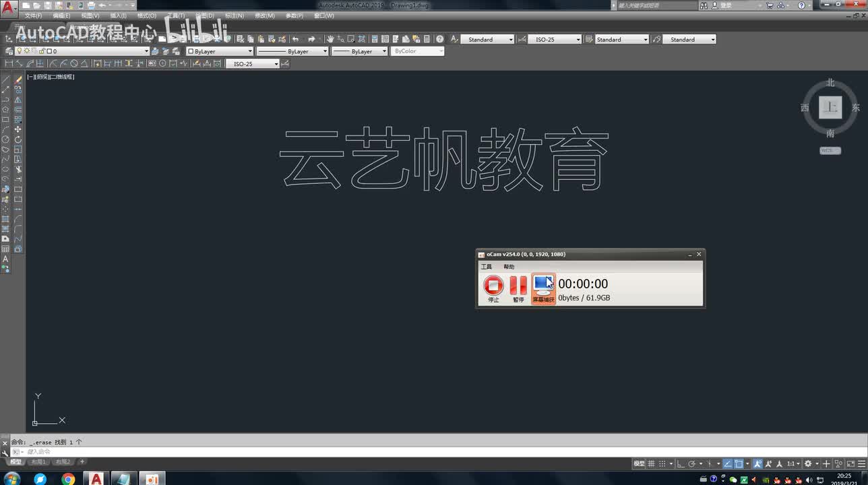
Task: Open the AutoCAD application menu logo
Action: tap(9, 7)
